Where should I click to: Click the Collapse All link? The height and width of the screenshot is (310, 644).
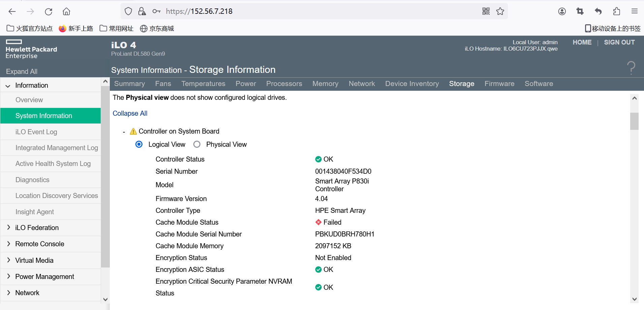pos(130,113)
